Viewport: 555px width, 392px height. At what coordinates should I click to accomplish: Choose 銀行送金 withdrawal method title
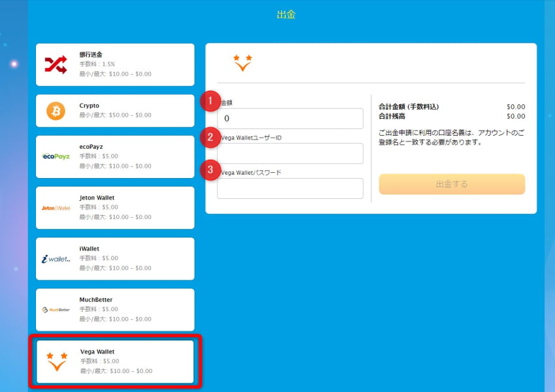click(91, 54)
